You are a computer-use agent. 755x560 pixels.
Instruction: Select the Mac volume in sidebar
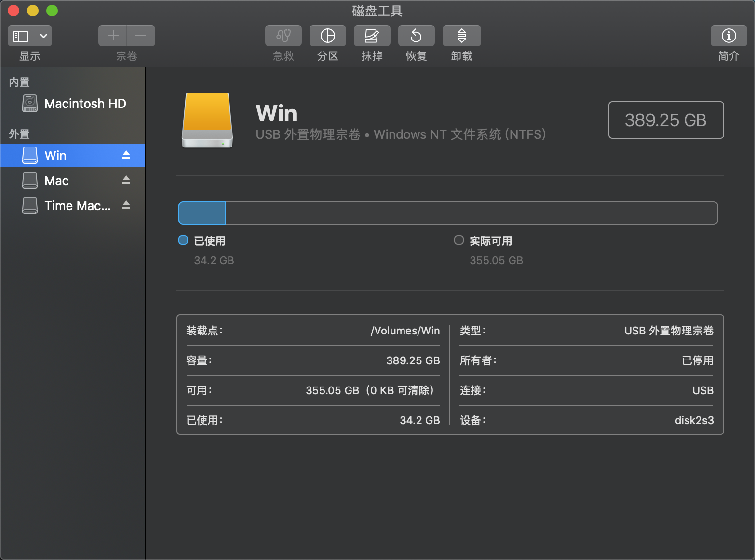tap(72, 180)
